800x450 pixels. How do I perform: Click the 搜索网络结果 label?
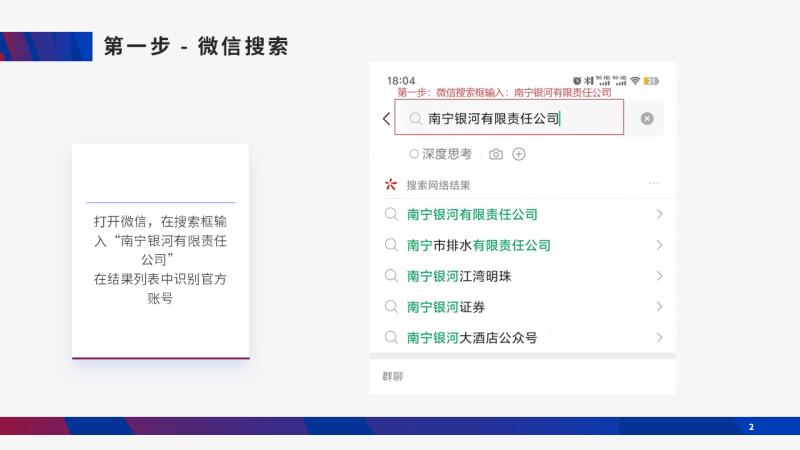click(x=438, y=185)
